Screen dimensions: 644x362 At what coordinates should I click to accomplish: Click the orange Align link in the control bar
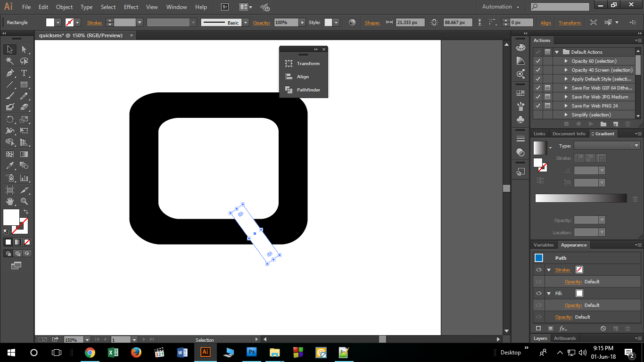click(x=546, y=23)
